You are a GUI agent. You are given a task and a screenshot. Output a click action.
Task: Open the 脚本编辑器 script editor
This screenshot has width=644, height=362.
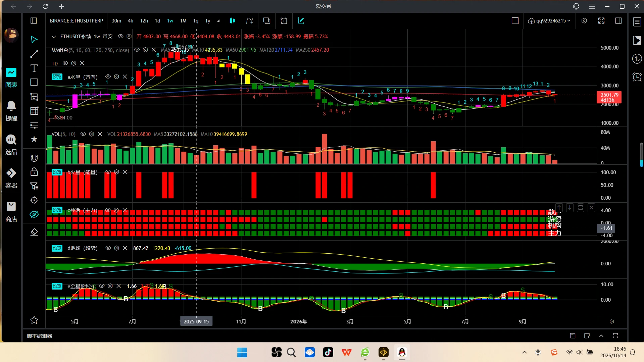coord(40,336)
